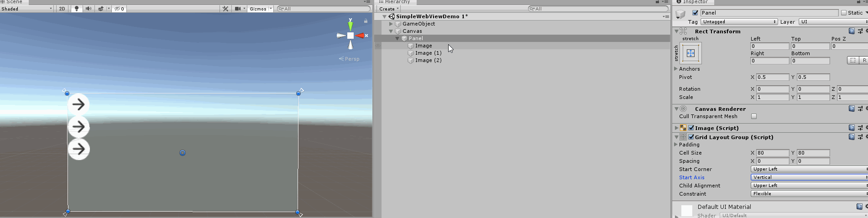The height and width of the screenshot is (218, 868).
Task: Open the GameObject icon picker cube
Action: point(680,14)
